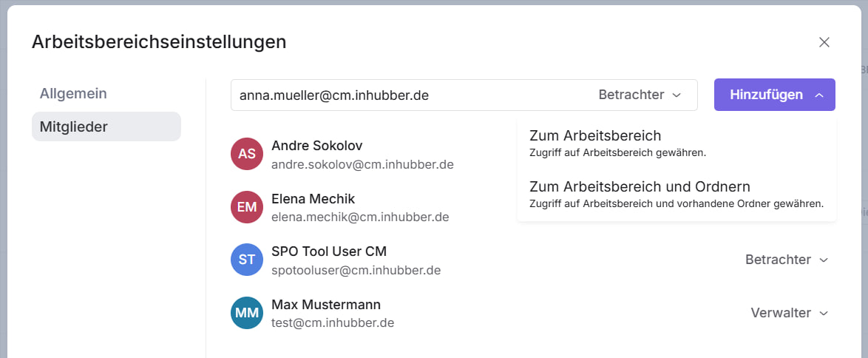Click the AS avatar for Andre Sokolov

pyautogui.click(x=247, y=154)
